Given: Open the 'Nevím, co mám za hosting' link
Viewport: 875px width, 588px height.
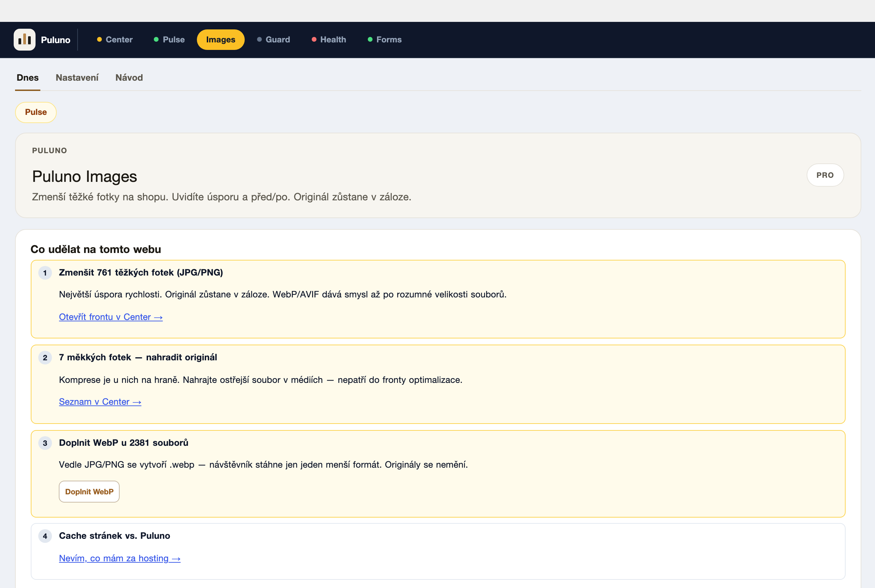Looking at the screenshot, I should pos(120,558).
